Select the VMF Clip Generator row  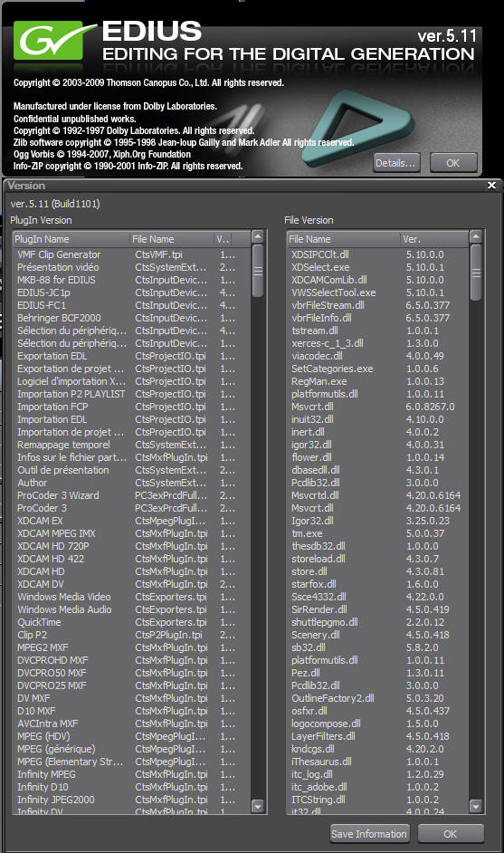click(131, 254)
